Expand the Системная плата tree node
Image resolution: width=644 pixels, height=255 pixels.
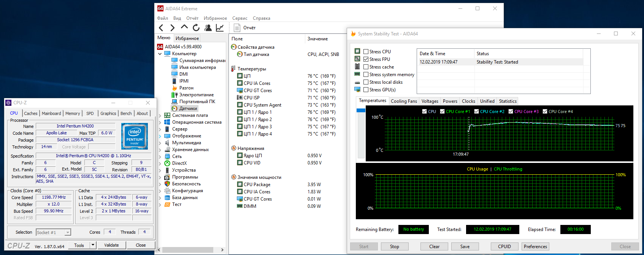point(160,115)
